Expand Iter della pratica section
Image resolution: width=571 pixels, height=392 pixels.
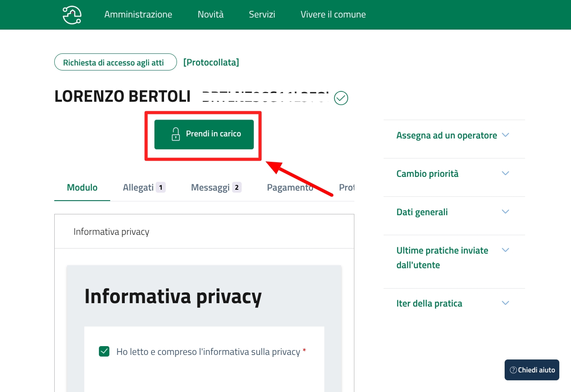point(429,304)
